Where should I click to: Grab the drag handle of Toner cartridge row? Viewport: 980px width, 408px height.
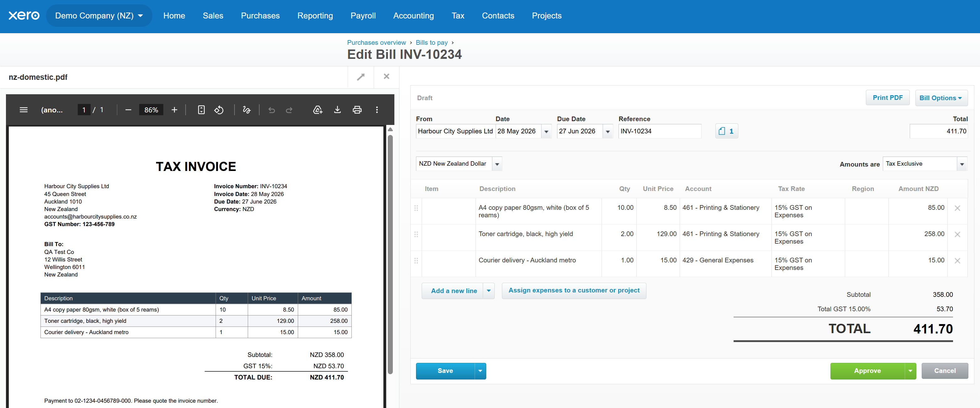pyautogui.click(x=416, y=234)
